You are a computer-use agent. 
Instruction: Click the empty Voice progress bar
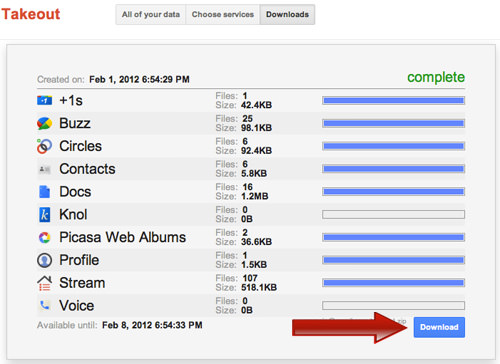click(393, 305)
